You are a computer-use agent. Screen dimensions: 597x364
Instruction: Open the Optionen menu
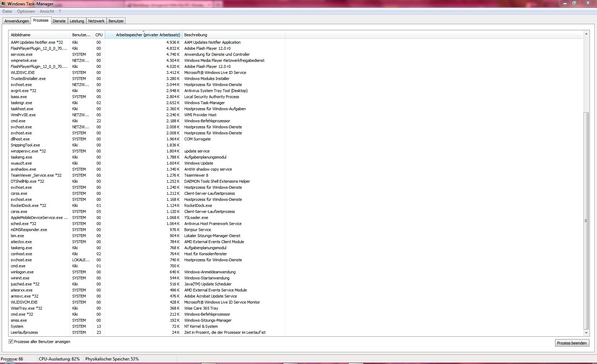pyautogui.click(x=26, y=11)
